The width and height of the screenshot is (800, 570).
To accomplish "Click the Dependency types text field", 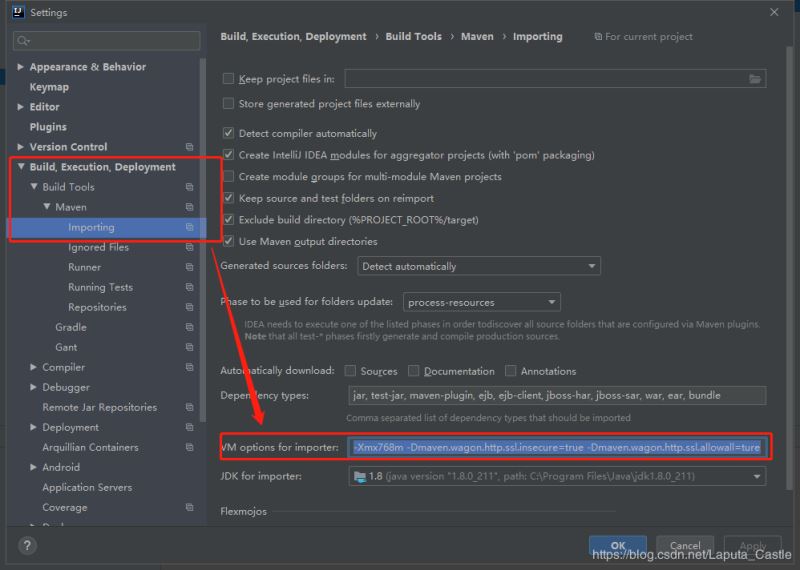I will click(557, 395).
